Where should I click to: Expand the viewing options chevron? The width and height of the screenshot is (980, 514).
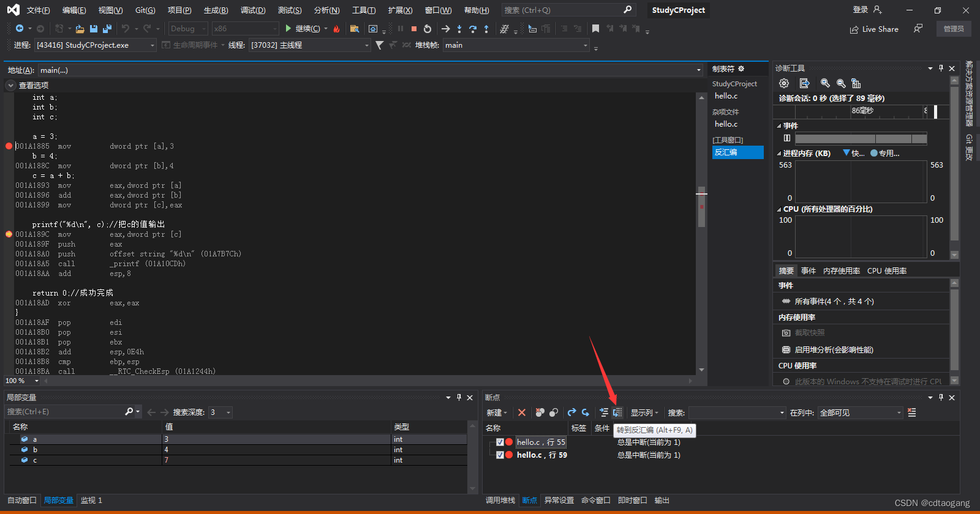10,86
